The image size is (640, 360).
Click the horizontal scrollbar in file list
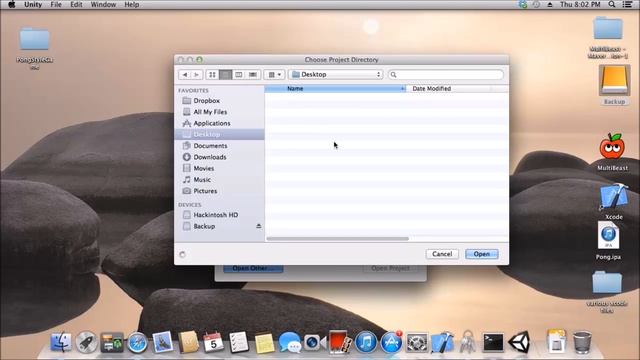pos(338,239)
